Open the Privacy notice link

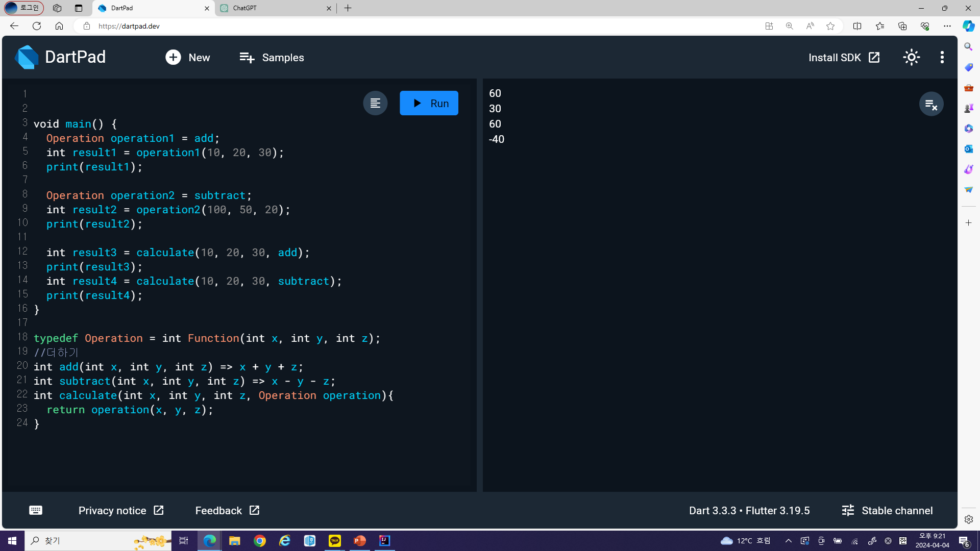point(121,510)
